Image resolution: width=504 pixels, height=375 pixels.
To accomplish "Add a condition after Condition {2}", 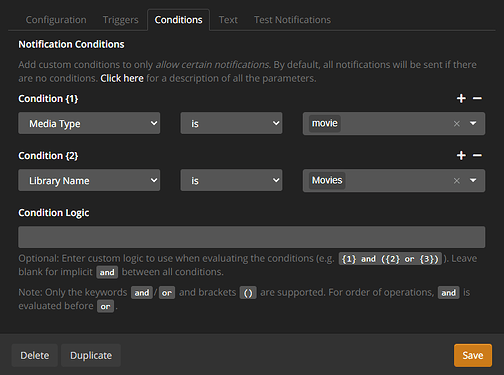I will coord(461,155).
